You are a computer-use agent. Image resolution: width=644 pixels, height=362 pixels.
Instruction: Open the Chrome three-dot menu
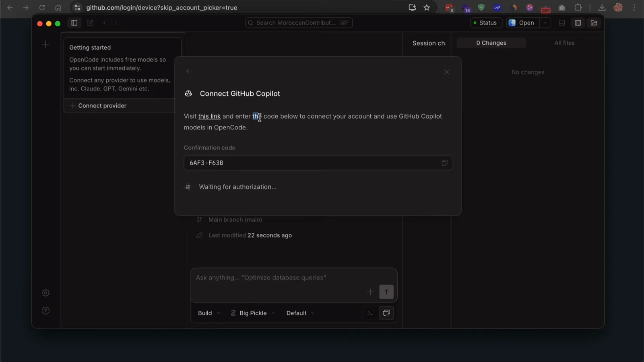click(x=634, y=8)
